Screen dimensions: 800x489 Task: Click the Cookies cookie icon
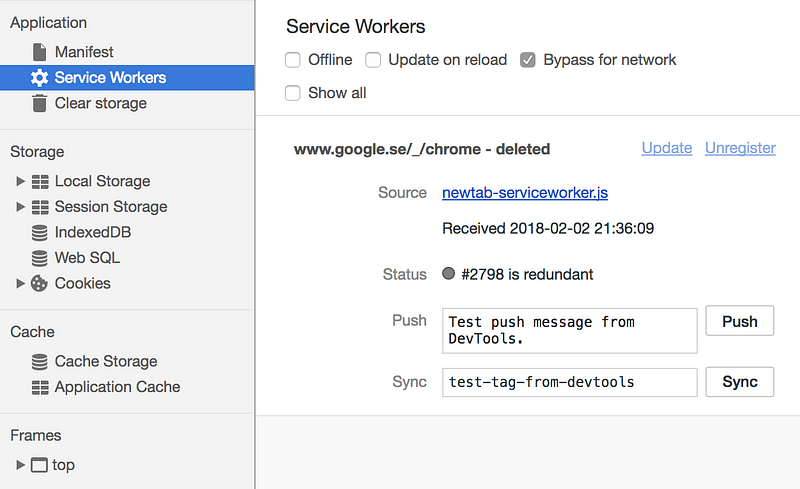point(39,283)
